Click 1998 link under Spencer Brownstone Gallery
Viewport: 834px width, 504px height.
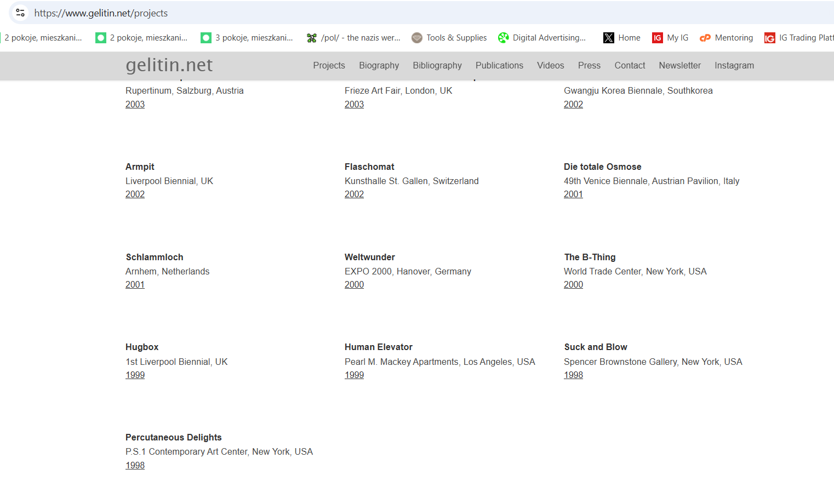point(573,375)
